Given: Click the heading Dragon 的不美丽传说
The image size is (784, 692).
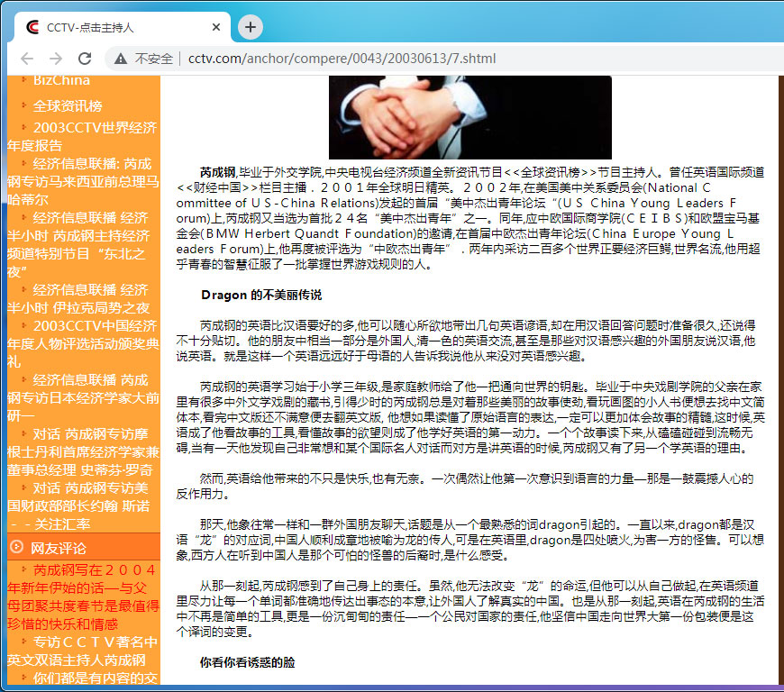Looking at the screenshot, I should 261,295.
